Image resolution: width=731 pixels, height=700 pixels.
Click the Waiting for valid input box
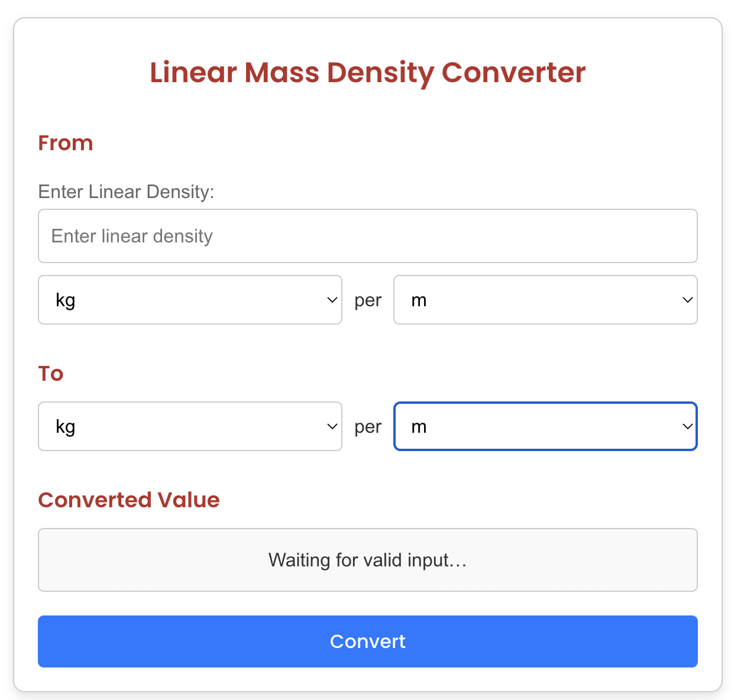(367, 559)
